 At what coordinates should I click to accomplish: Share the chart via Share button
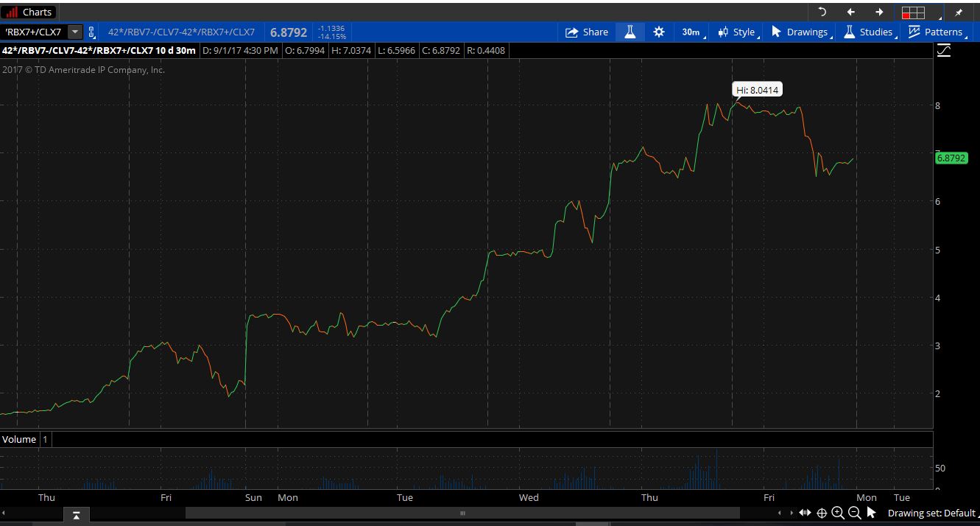pos(587,32)
